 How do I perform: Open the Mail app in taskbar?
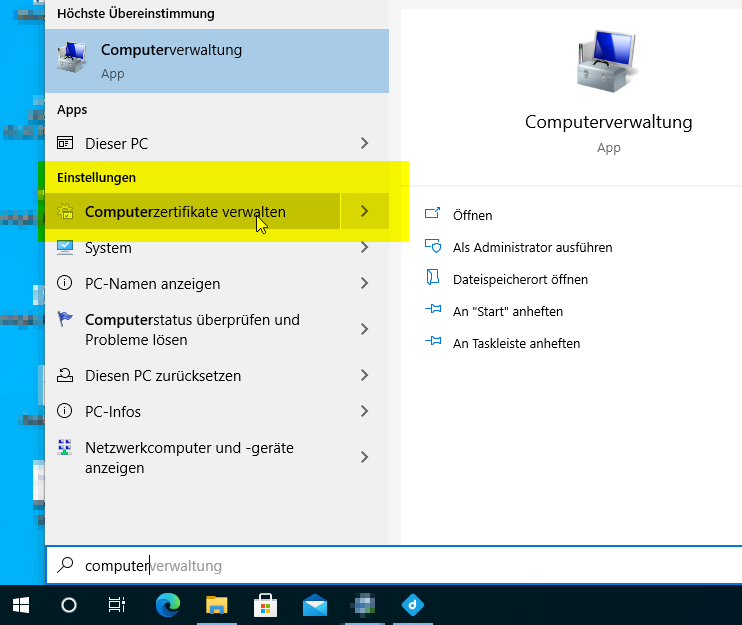pyautogui.click(x=315, y=605)
